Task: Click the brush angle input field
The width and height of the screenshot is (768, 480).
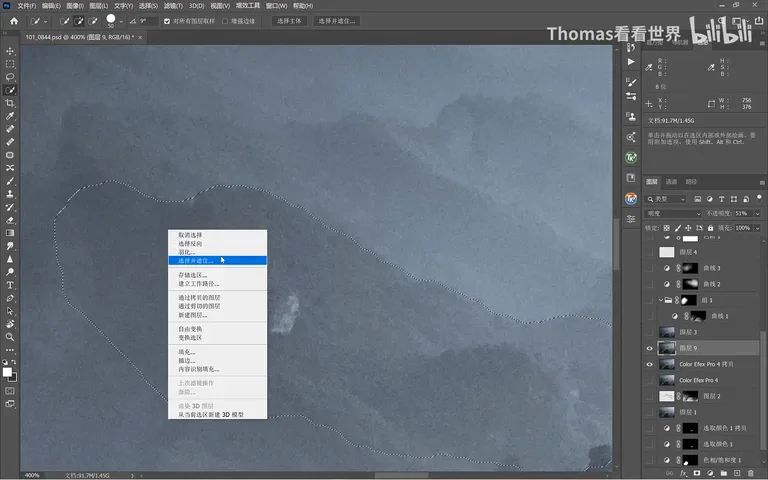Action: point(148,21)
